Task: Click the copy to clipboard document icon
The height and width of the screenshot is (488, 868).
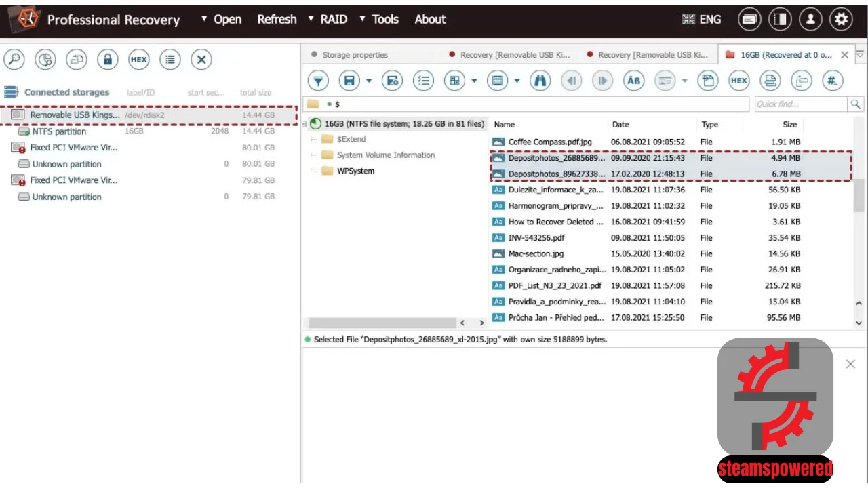Action: (x=708, y=81)
